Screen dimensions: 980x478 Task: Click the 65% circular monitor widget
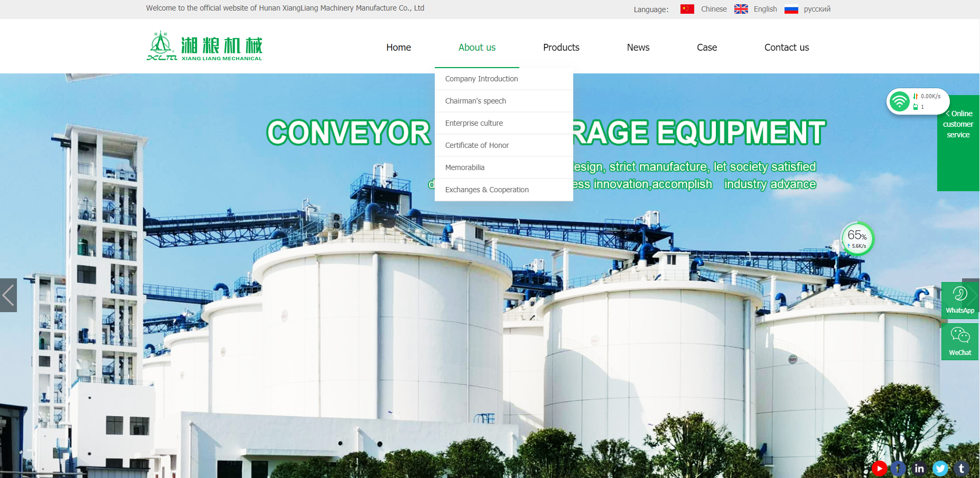[857, 239]
